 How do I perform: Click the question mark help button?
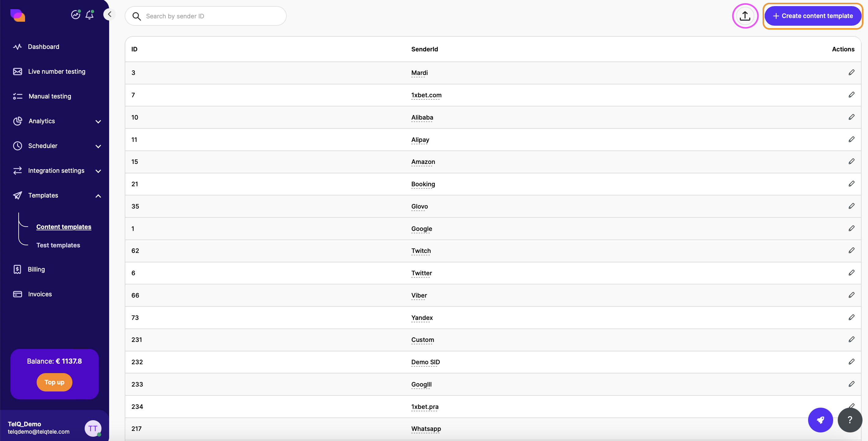849,420
